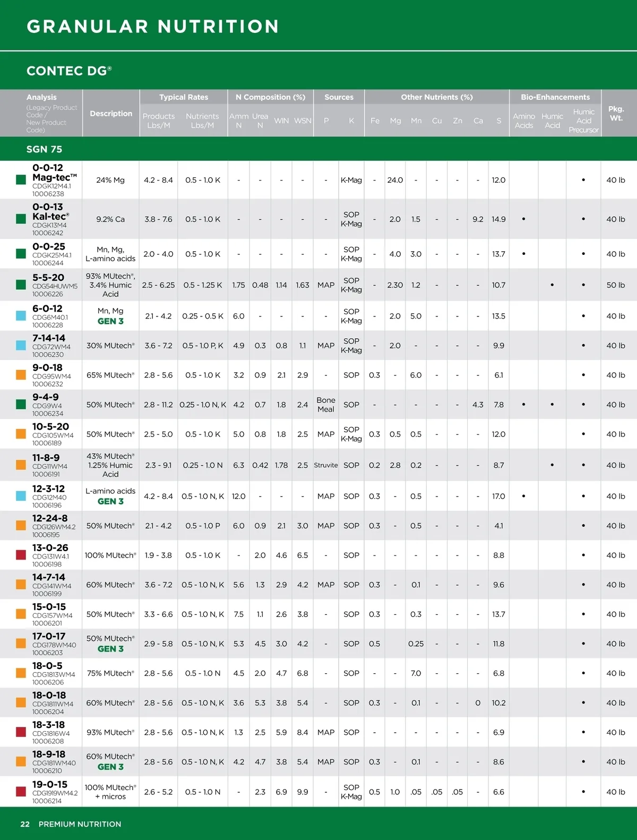This screenshot has height=840, width=637.
Task: Click the 50 lb package weight value
Action: pos(616,285)
